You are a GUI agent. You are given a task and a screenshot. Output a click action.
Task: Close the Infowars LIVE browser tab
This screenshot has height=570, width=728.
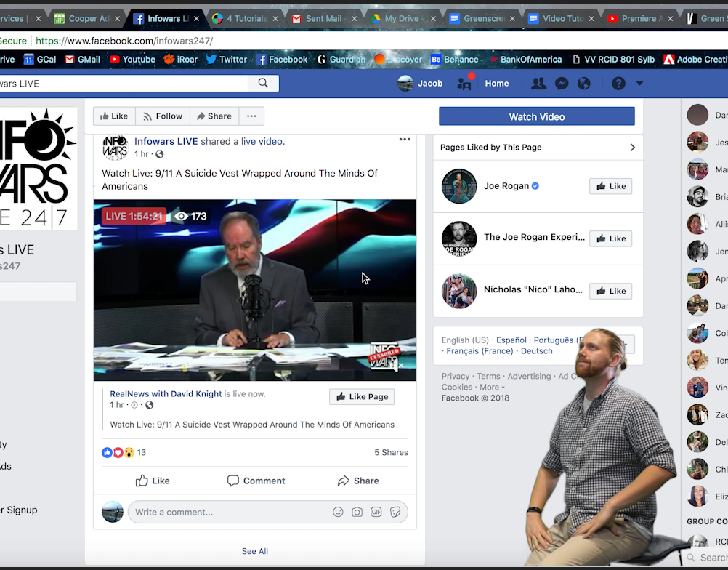coord(196,19)
